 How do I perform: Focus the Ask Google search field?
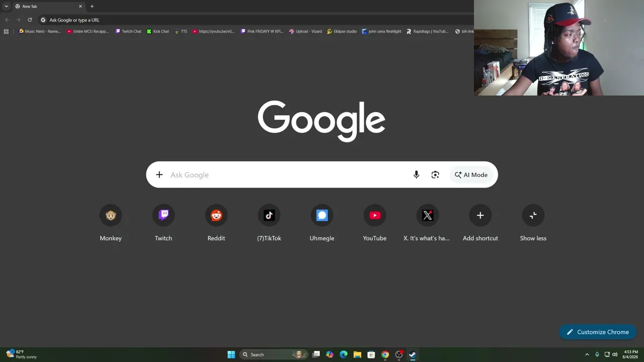288,175
